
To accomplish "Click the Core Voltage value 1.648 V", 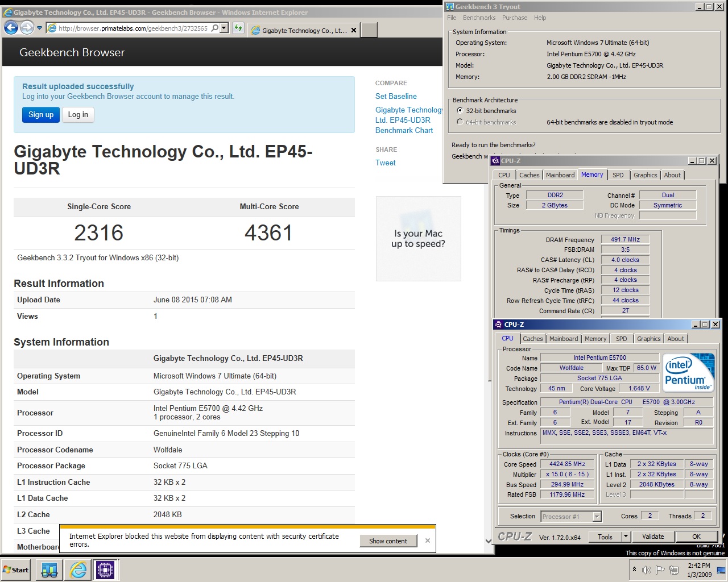I will 639,389.
